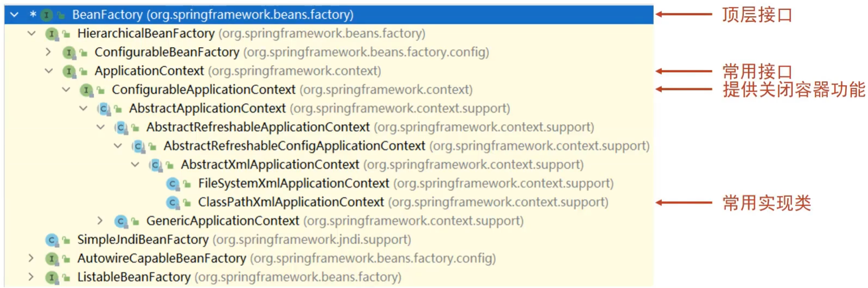Collapse the AbstractXmlApplicationContext node
Image resolution: width=868 pixels, height=288 pixels.
tap(135, 164)
